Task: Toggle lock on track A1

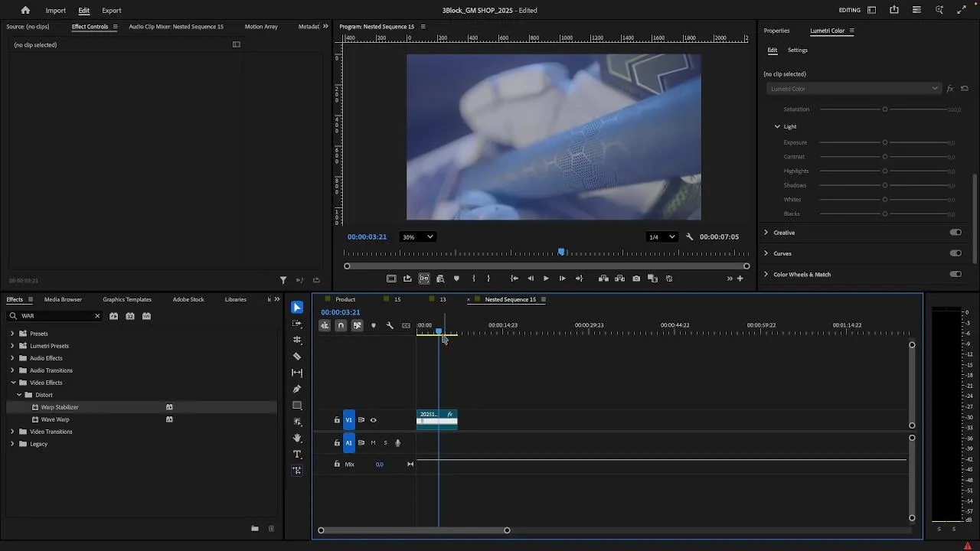Action: pos(337,443)
